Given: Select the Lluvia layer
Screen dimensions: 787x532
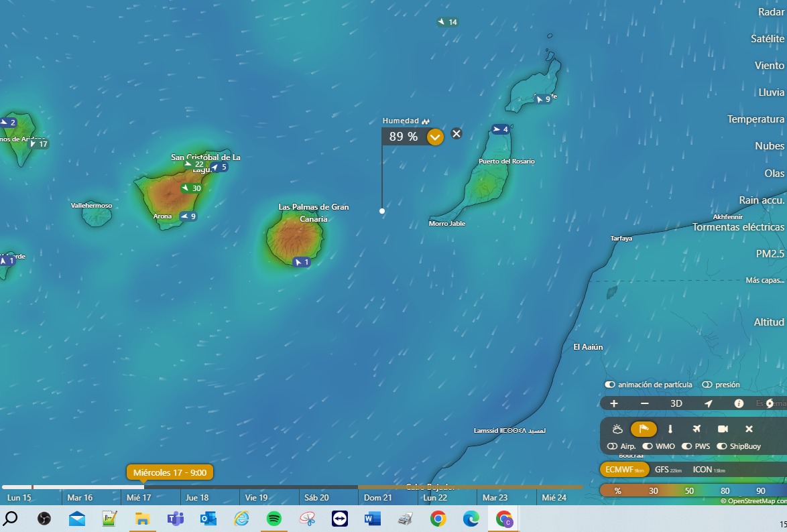Looking at the screenshot, I should [x=772, y=92].
